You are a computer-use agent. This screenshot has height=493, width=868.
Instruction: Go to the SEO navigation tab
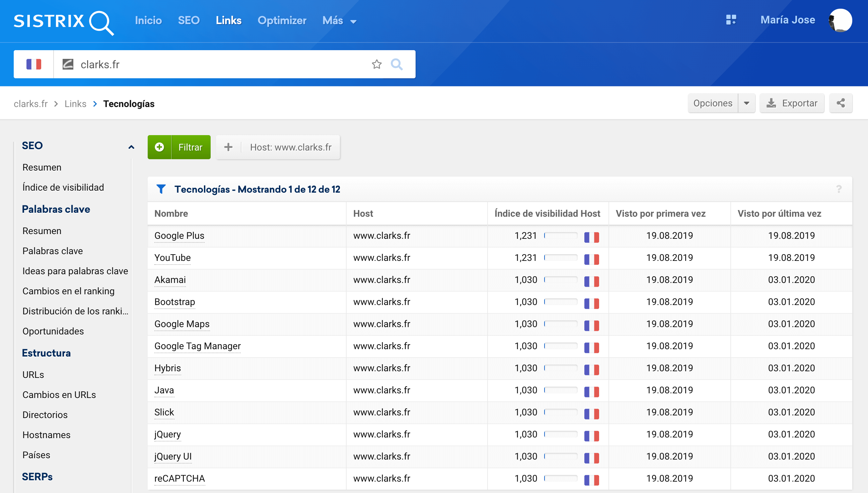point(189,21)
